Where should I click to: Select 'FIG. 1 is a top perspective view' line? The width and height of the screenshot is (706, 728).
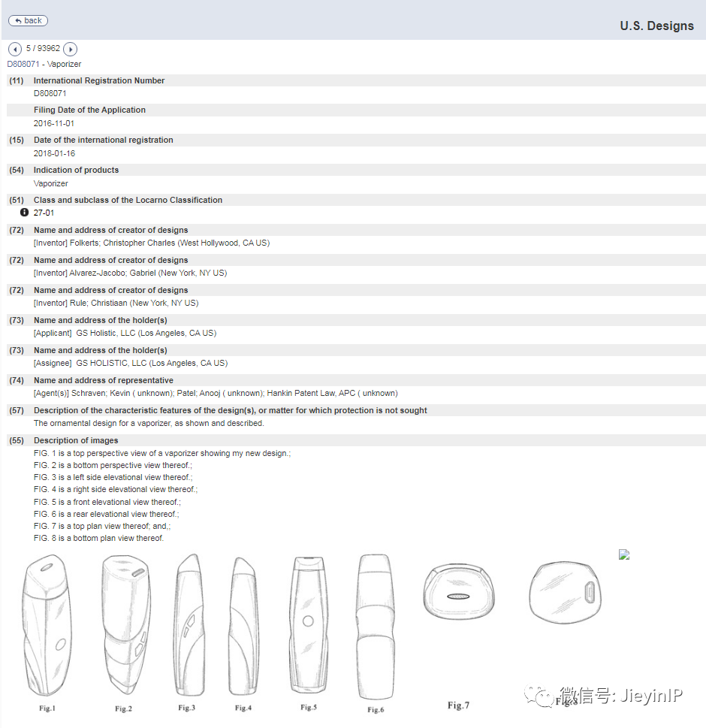point(162,453)
